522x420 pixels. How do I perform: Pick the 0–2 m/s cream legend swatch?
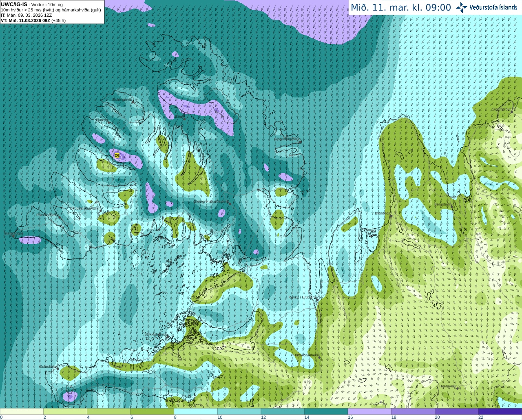[22, 411]
